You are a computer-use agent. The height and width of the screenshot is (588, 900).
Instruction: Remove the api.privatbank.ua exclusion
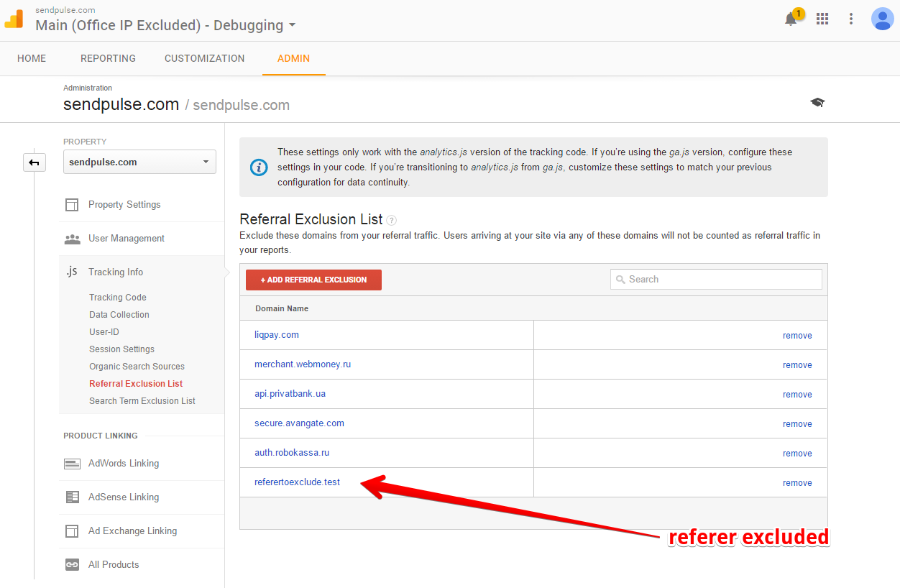point(797,395)
